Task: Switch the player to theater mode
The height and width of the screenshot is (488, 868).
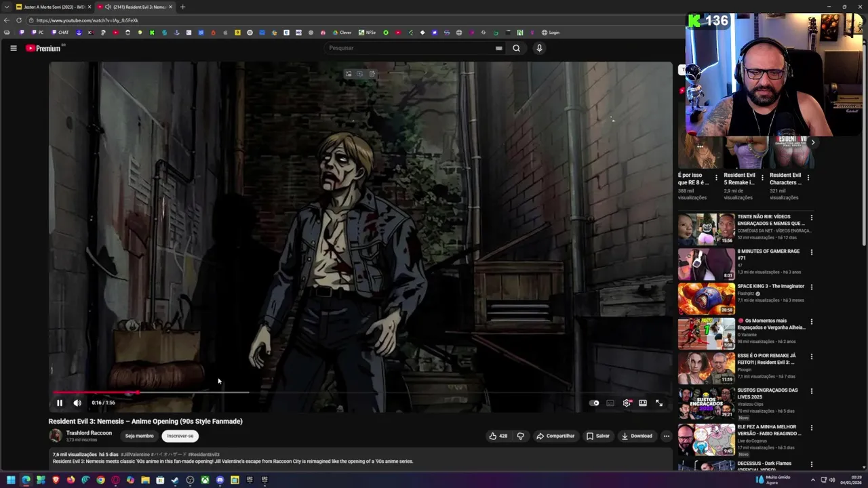Action: (643, 403)
